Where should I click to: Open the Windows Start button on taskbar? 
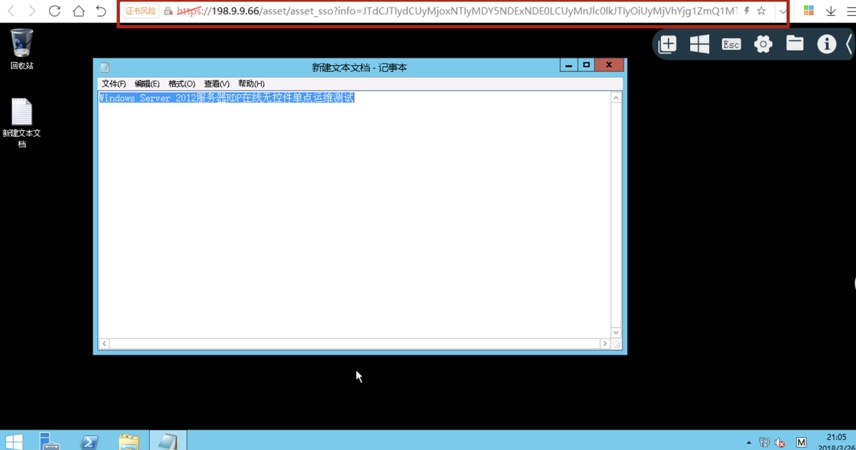click(x=14, y=441)
